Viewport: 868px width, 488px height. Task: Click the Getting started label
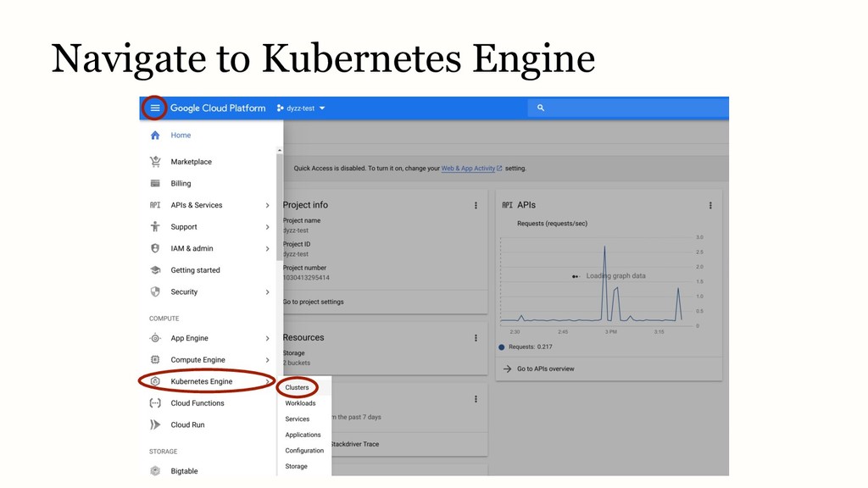(195, 270)
